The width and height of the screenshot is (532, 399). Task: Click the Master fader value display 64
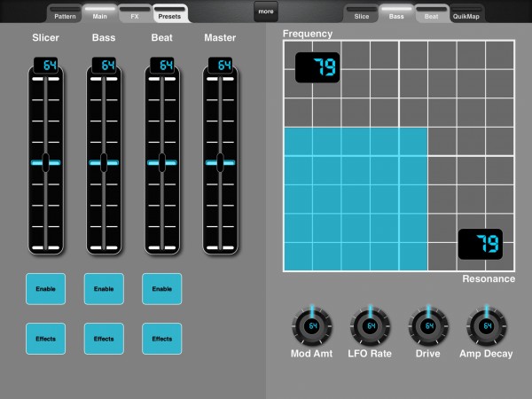pyautogui.click(x=220, y=65)
